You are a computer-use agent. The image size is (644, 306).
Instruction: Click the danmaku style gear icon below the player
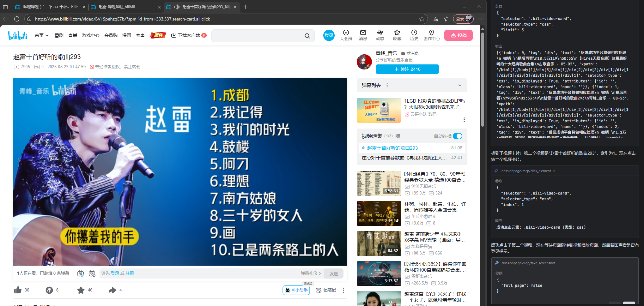tap(92, 273)
